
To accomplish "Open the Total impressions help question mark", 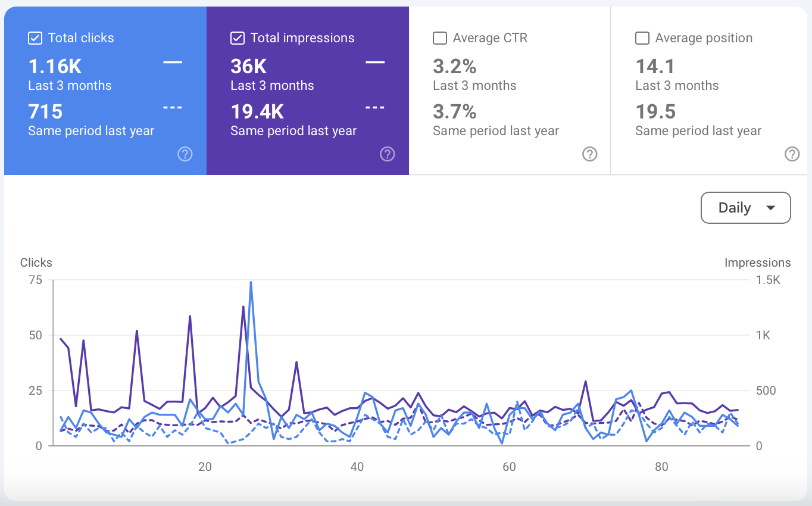I will tap(388, 155).
